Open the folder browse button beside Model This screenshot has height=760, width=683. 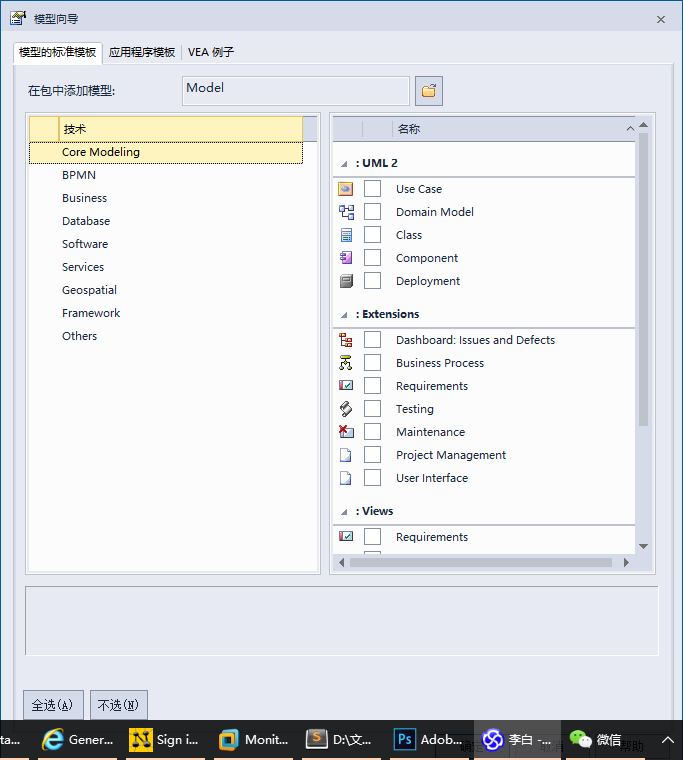[x=429, y=91]
